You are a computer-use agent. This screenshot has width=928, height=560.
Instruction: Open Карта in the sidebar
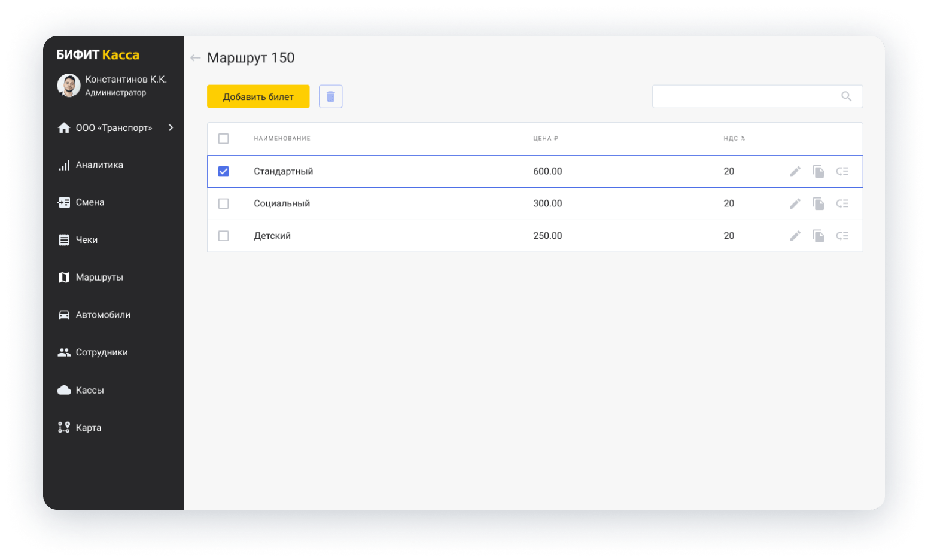pyautogui.click(x=89, y=428)
